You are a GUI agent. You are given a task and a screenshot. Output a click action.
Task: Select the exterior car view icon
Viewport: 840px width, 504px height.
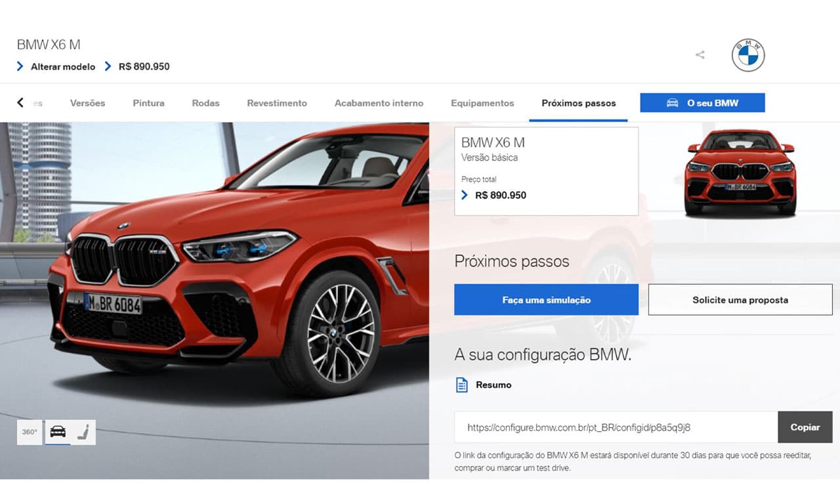coord(58,432)
